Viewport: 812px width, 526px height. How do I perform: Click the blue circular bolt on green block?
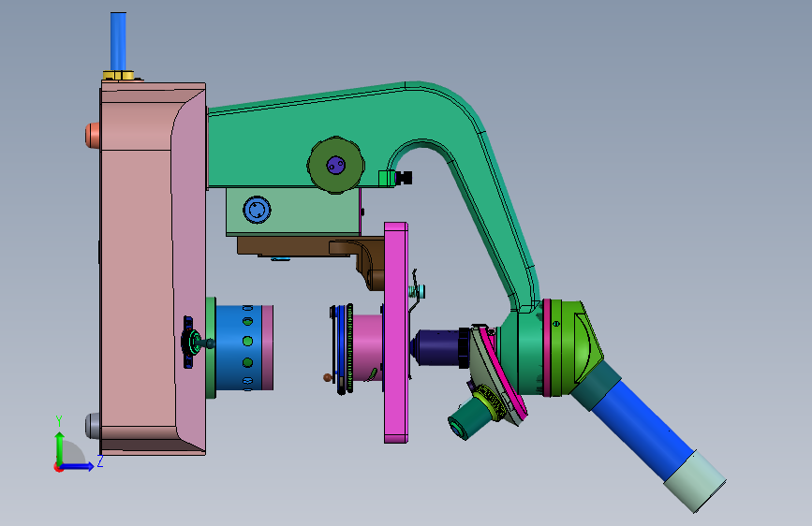(x=257, y=210)
